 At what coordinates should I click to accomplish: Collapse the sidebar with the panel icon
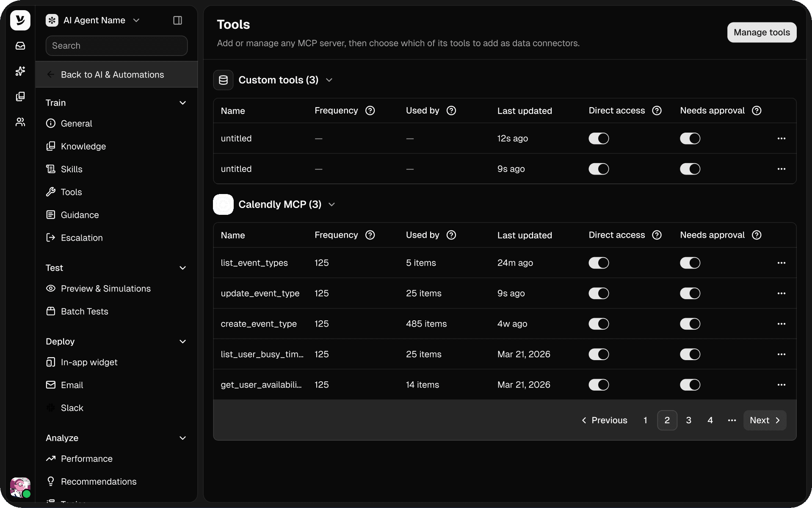[x=178, y=20]
